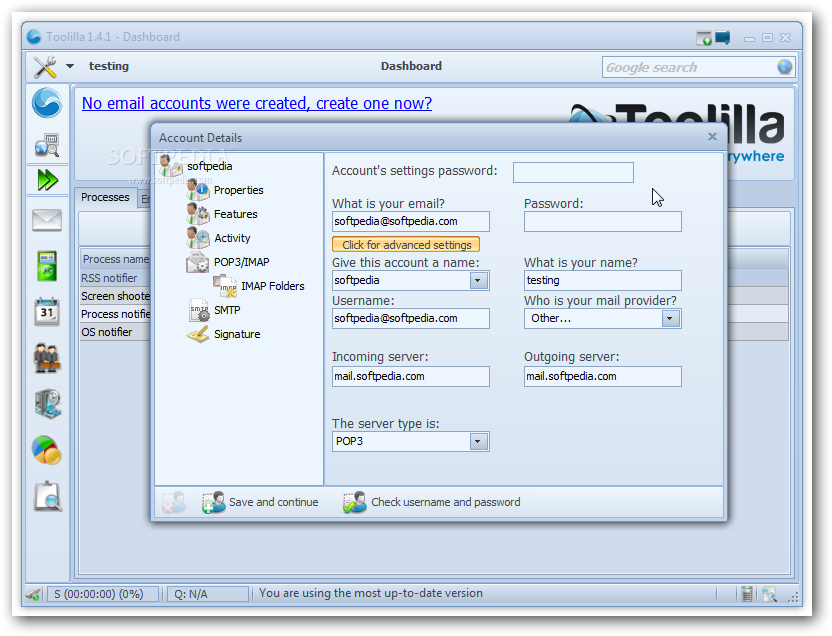832x636 pixels.
Task: Open the green RSS device sidebar icon
Action: [x=47, y=266]
